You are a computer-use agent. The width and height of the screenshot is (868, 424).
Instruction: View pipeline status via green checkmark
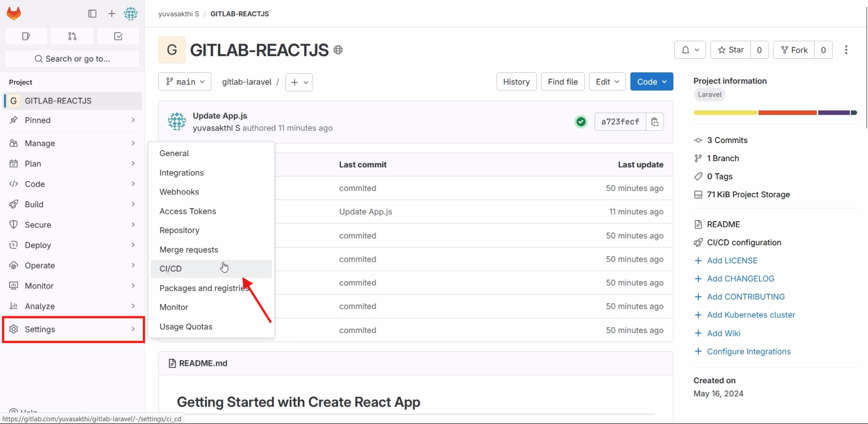pos(581,121)
